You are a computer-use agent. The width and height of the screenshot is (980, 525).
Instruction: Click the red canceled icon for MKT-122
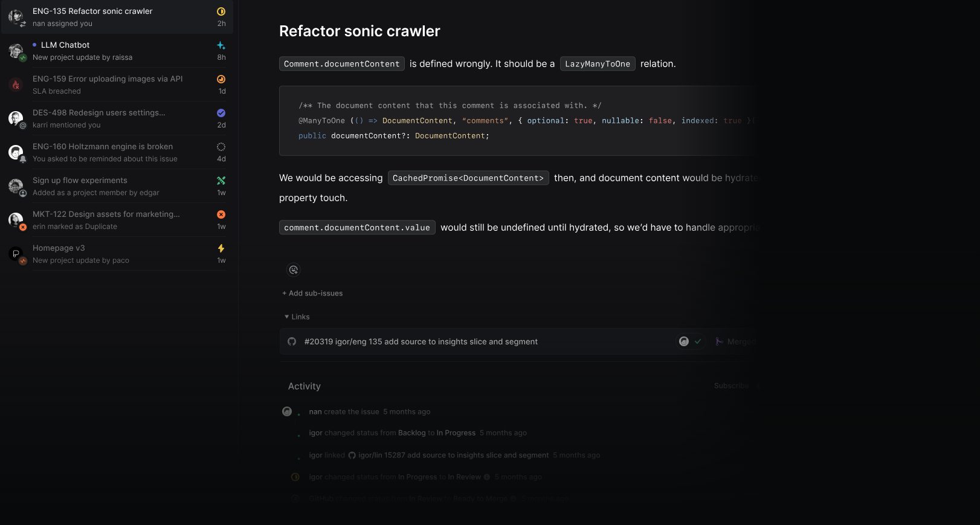tap(221, 214)
